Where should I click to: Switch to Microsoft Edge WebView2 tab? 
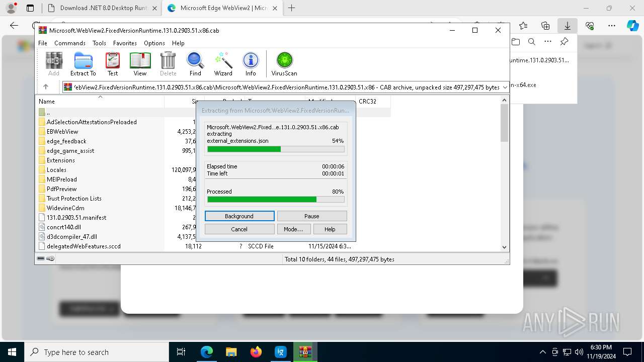click(222, 8)
